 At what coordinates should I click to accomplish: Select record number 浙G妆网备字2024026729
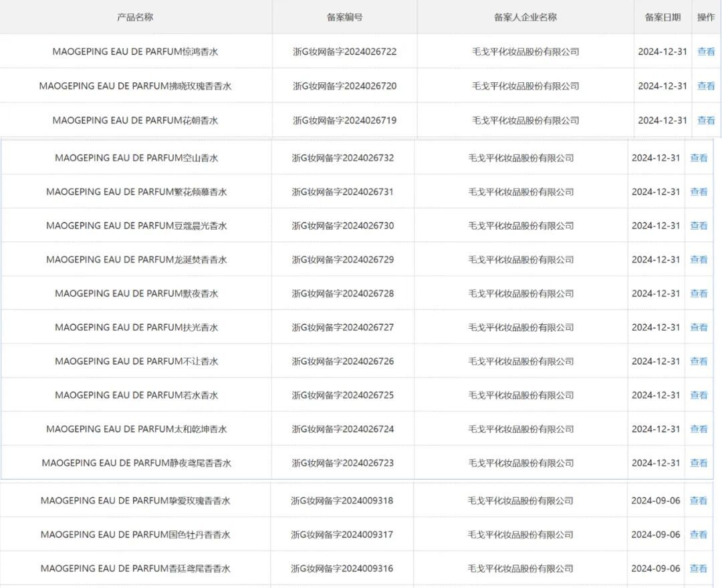342,259
